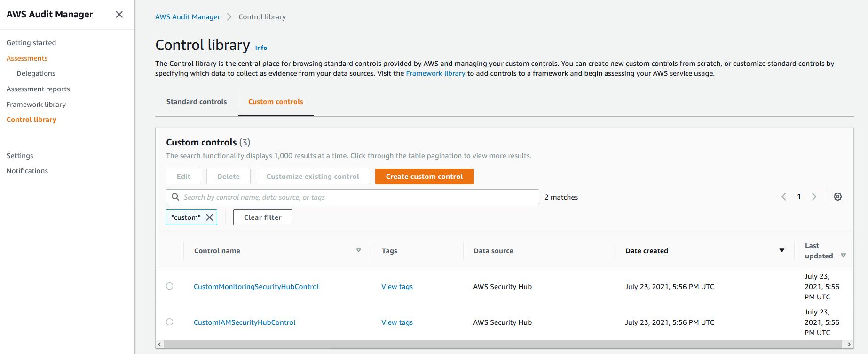The width and height of the screenshot is (868, 354).
Task: Close the AWS Audit Manager side panel
Action: pyautogui.click(x=119, y=15)
